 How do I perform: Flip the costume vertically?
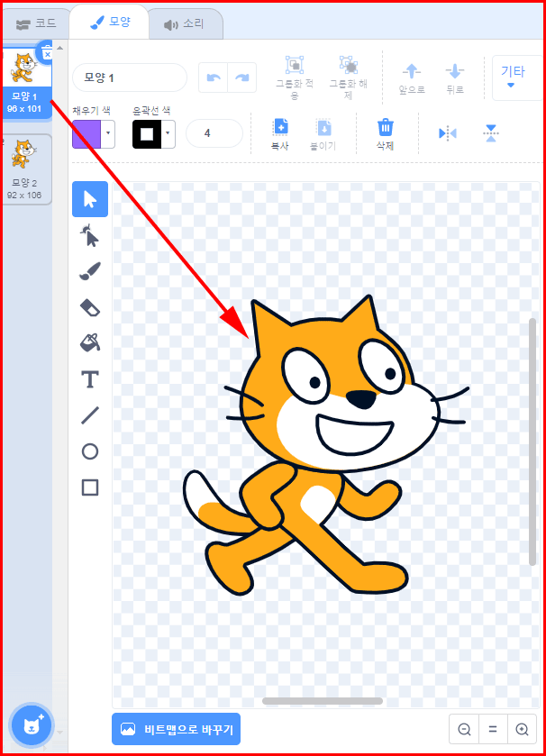coord(490,133)
